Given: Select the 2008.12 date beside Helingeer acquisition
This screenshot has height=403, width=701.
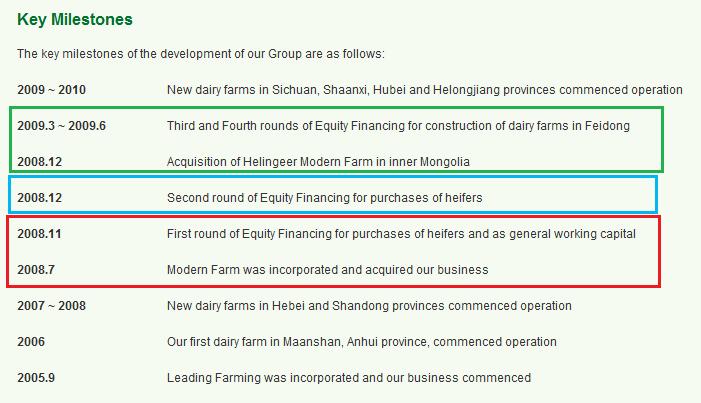Looking at the screenshot, I should (42, 162).
